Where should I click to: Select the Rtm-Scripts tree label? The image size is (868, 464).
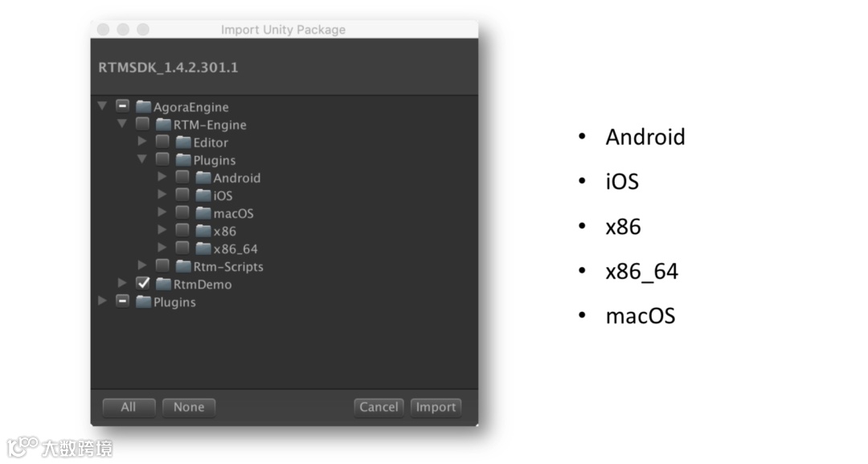[228, 266]
